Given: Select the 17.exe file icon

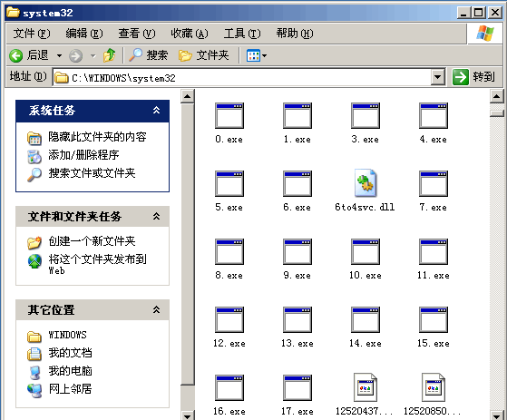Looking at the screenshot, I should coord(297,387).
